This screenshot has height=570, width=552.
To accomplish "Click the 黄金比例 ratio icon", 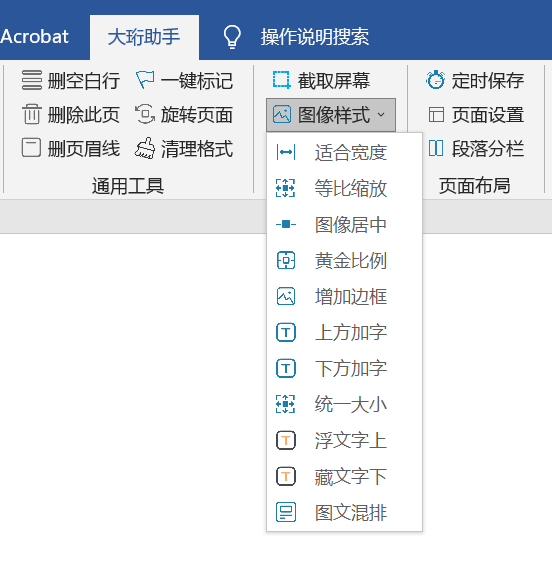I will (286, 260).
